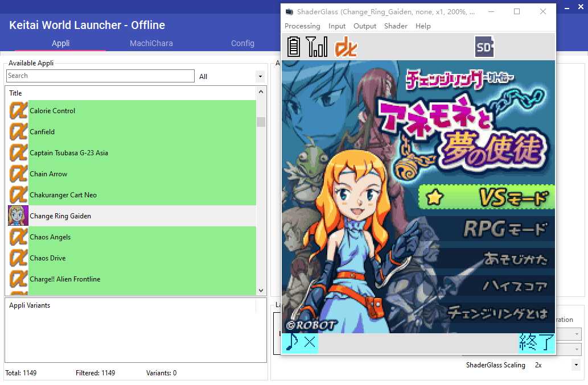
Task: Click the Captain Tsubasa G-23 Asia icon
Action: (18, 153)
